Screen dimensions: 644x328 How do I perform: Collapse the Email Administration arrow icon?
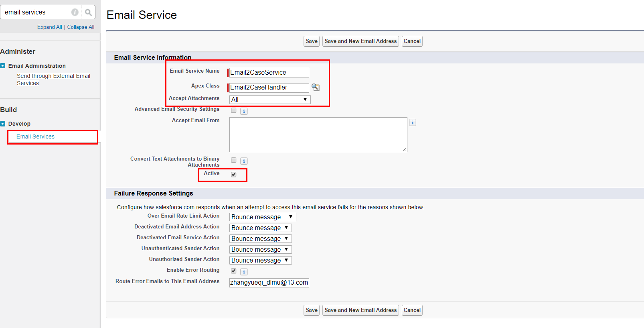[x=3, y=66]
